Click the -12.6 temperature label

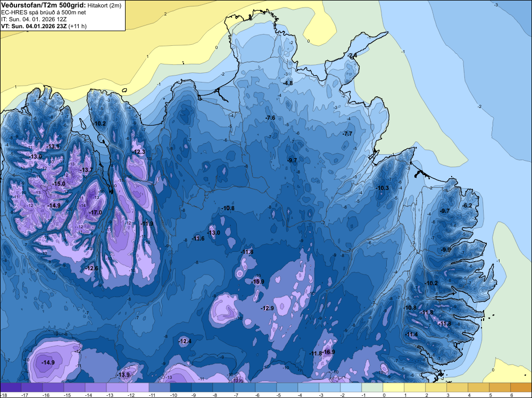[x=92, y=268]
